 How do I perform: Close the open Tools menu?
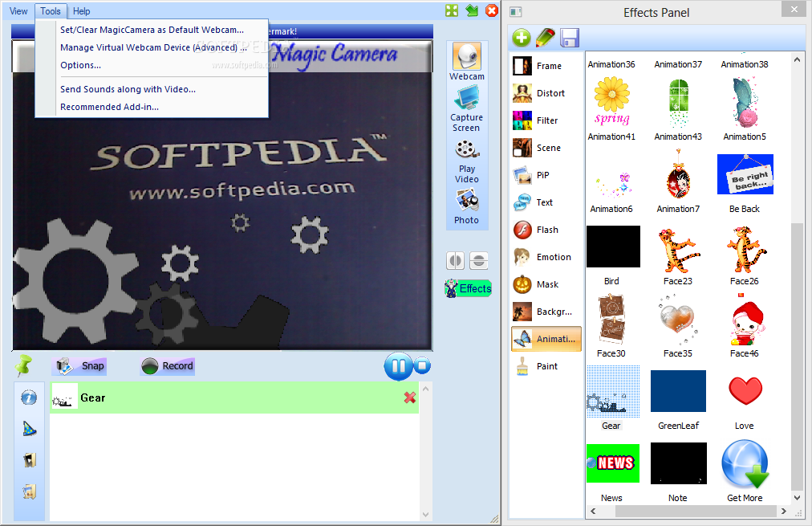click(x=51, y=11)
